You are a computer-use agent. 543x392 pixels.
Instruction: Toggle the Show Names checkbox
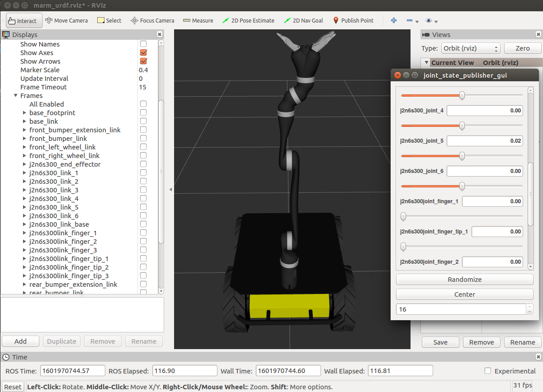pyautogui.click(x=143, y=44)
